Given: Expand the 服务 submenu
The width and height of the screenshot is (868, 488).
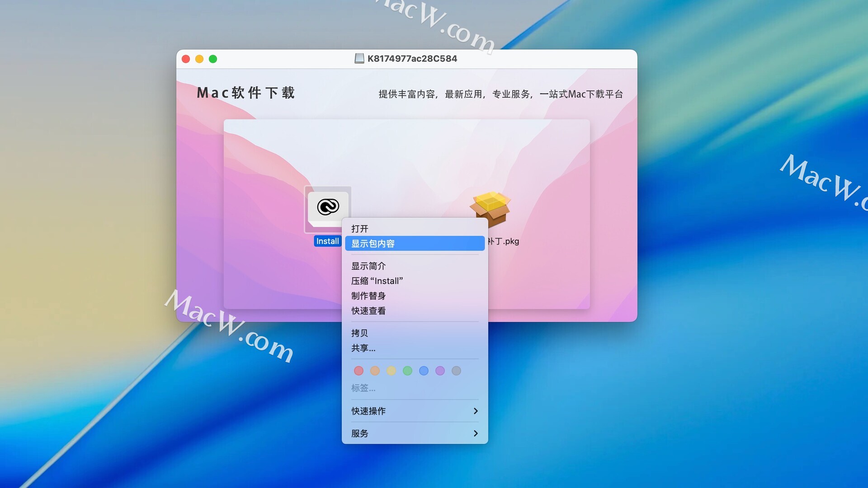Looking at the screenshot, I should point(415,433).
